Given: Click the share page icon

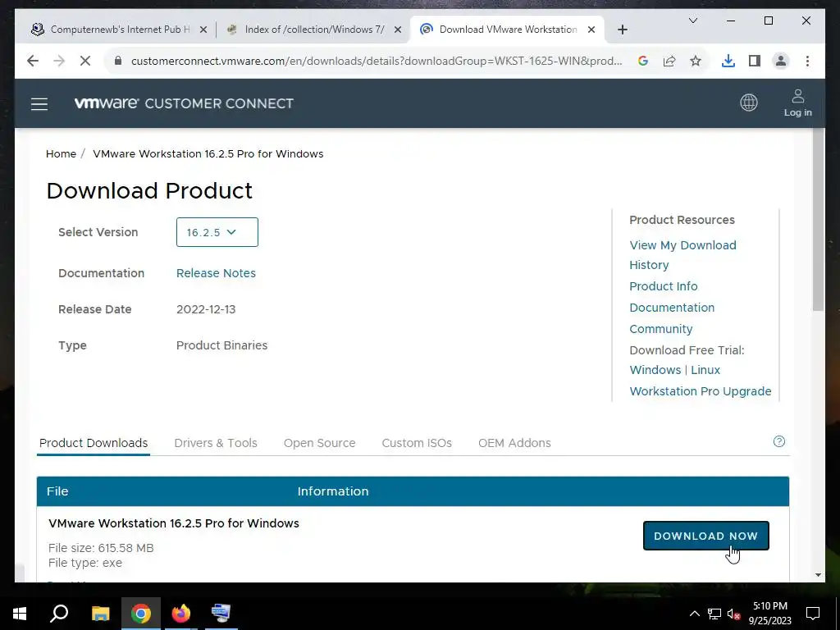Looking at the screenshot, I should pyautogui.click(x=669, y=61).
